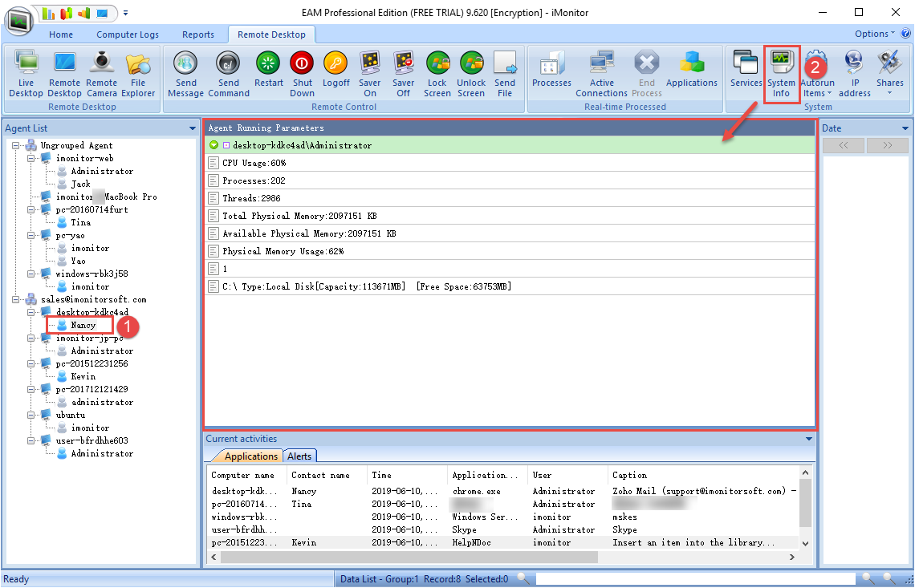View remote Applications

(692, 70)
